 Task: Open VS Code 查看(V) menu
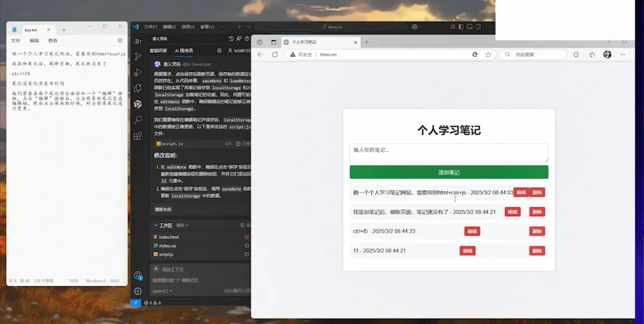tap(207, 27)
